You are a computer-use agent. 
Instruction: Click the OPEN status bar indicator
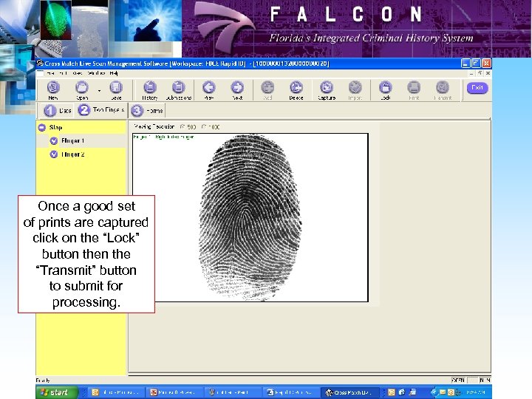tap(458, 381)
